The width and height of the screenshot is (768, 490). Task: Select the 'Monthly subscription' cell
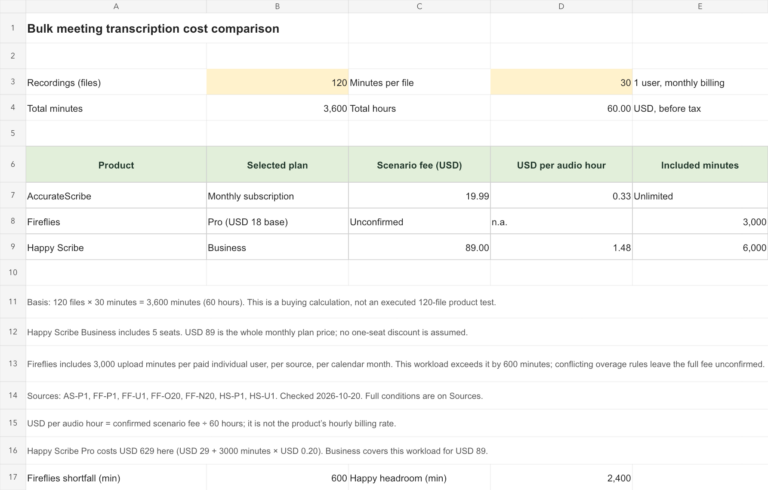tap(277, 196)
